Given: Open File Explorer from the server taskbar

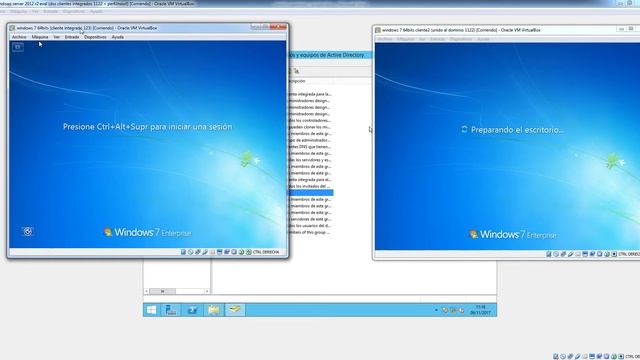Looking at the screenshot, I should tap(213, 310).
